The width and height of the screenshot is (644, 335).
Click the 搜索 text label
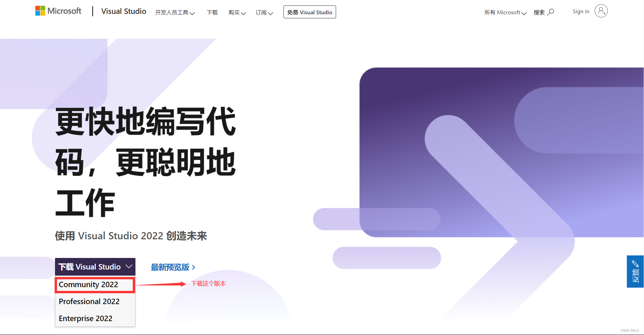coord(539,12)
